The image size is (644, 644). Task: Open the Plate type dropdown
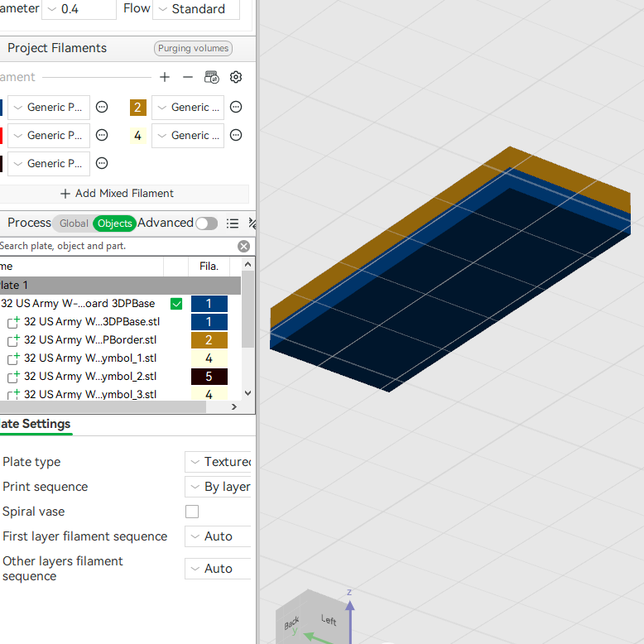218,462
